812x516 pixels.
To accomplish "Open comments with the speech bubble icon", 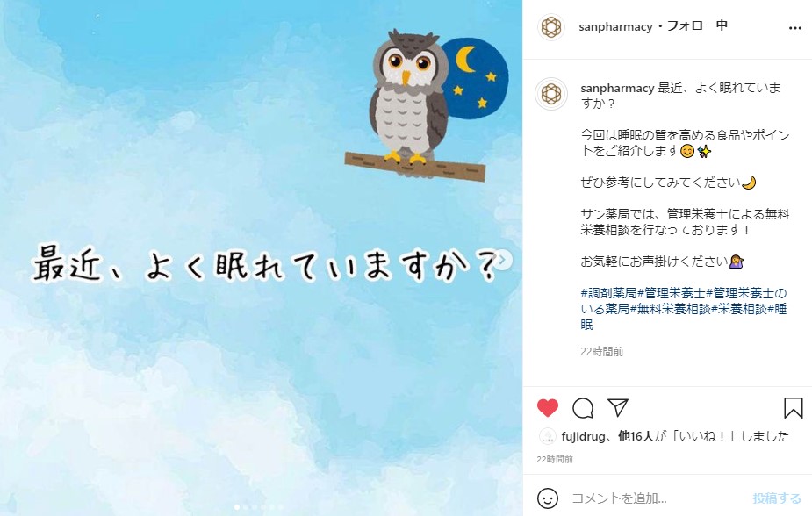I will click(x=583, y=408).
